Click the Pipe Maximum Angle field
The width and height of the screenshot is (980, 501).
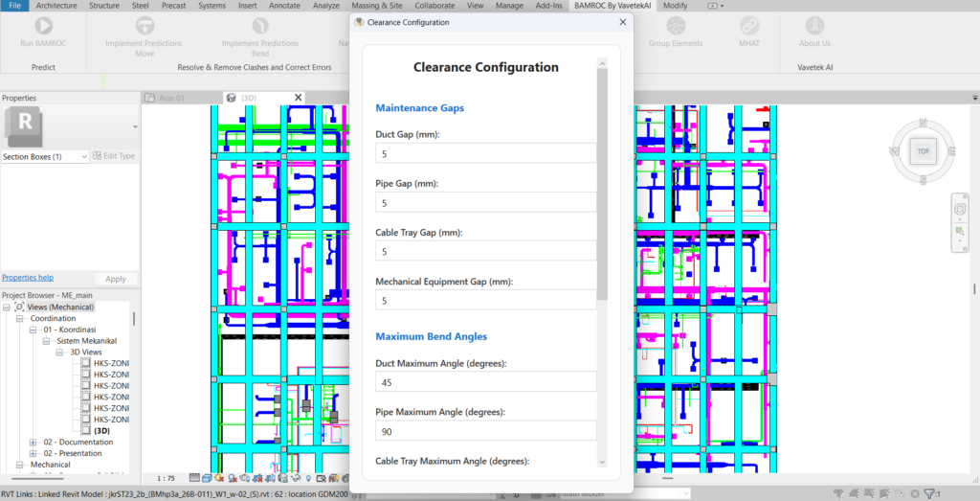[485, 431]
